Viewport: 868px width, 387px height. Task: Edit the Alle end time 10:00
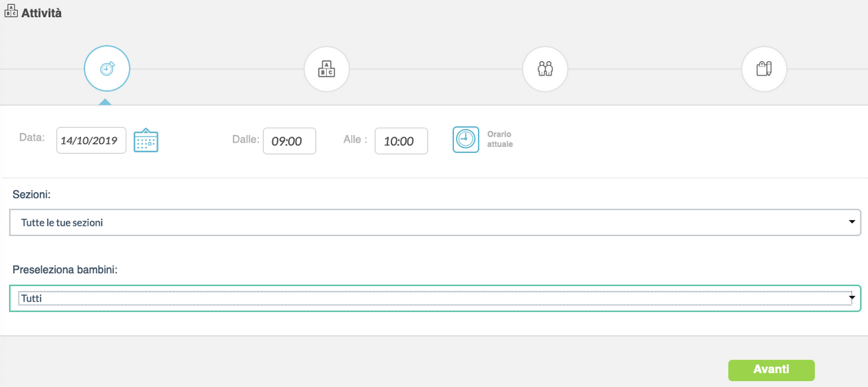pyautogui.click(x=401, y=141)
